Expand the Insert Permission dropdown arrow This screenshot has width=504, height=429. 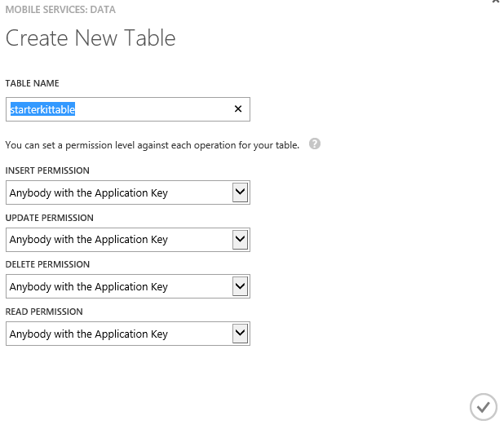click(240, 192)
